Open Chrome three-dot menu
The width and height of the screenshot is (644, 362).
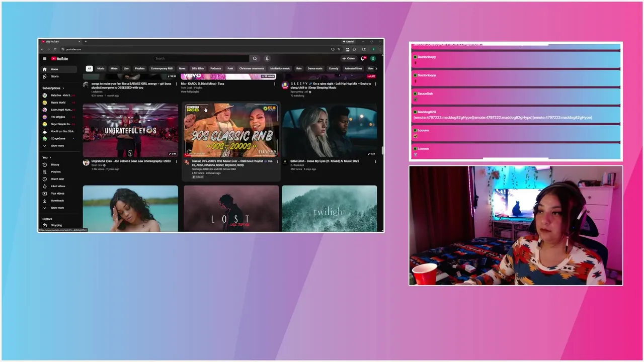pos(380,49)
